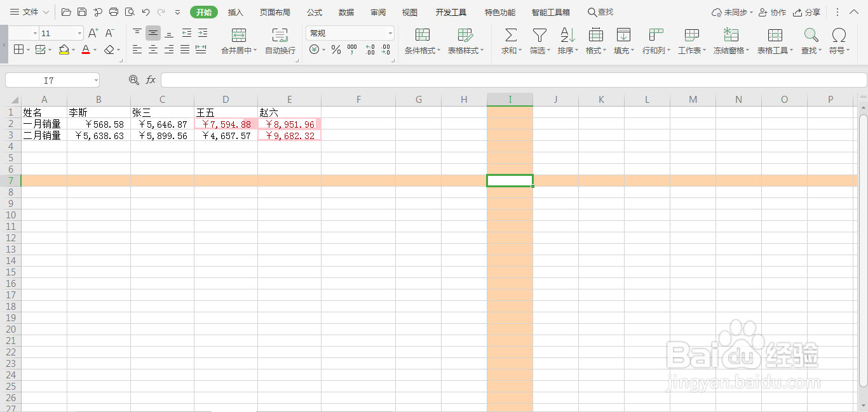The width and height of the screenshot is (868, 412).
Task: Click the Percent style icon
Action: [336, 48]
